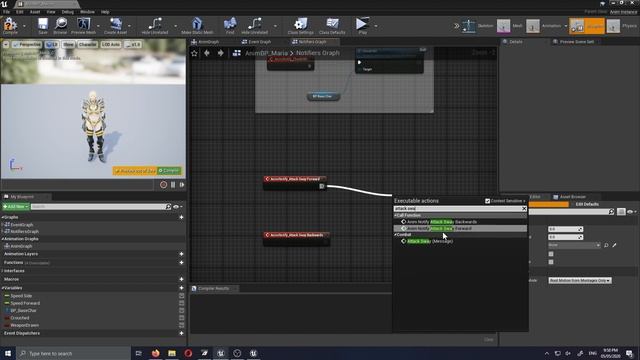
Task: Collapse the Graphs section
Action: 3,218
